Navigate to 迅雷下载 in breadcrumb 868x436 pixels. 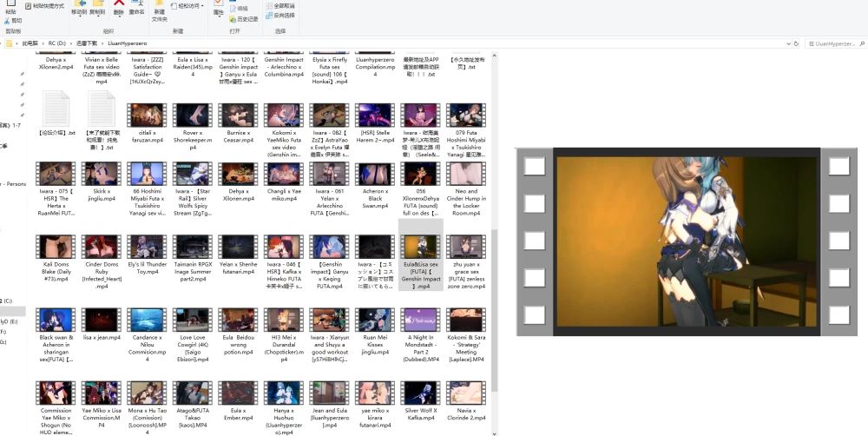coord(87,43)
